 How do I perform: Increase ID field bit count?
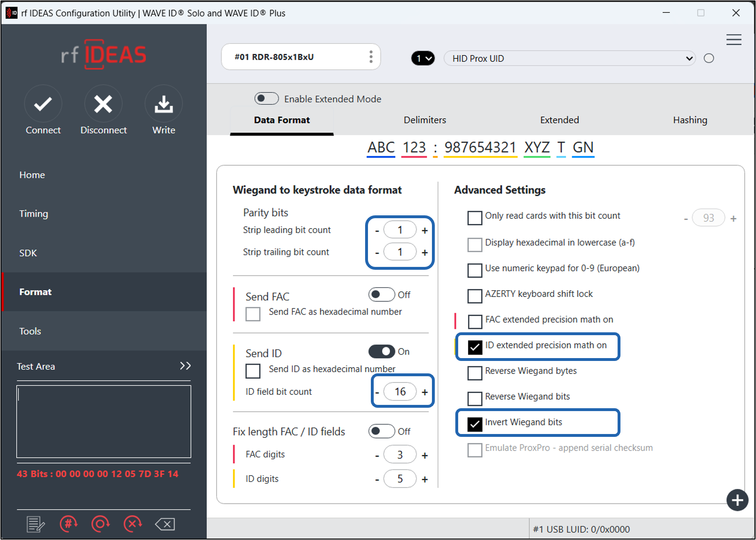[x=424, y=392]
